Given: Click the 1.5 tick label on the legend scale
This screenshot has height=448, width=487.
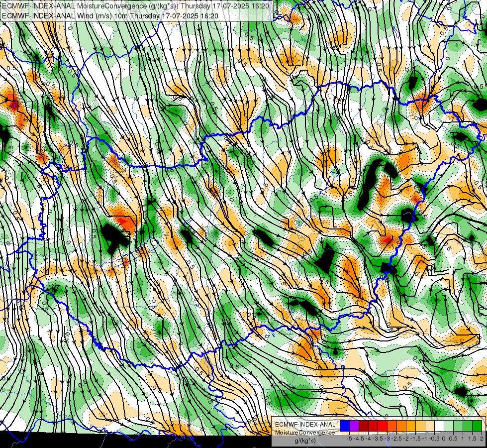Looking at the screenshot, I should (472, 439).
